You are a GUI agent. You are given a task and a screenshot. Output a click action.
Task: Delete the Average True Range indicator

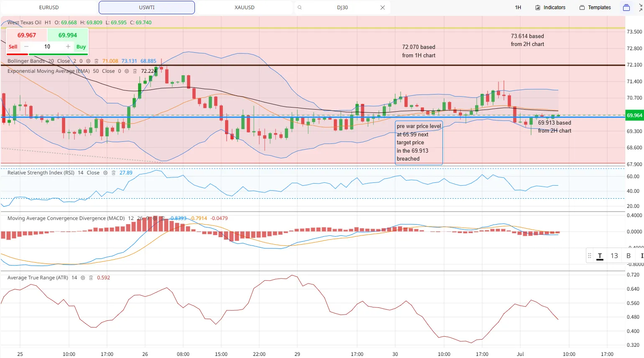(91, 278)
